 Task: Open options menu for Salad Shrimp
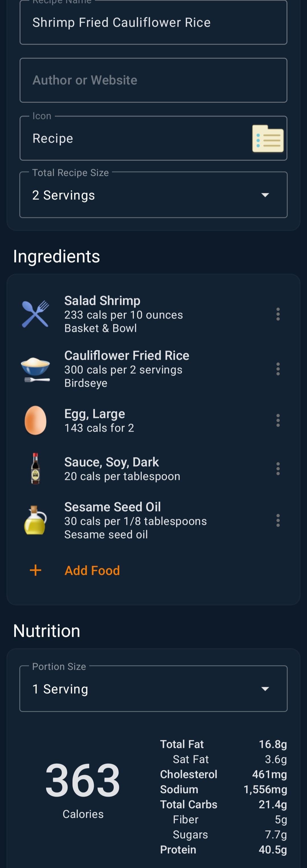tap(278, 314)
